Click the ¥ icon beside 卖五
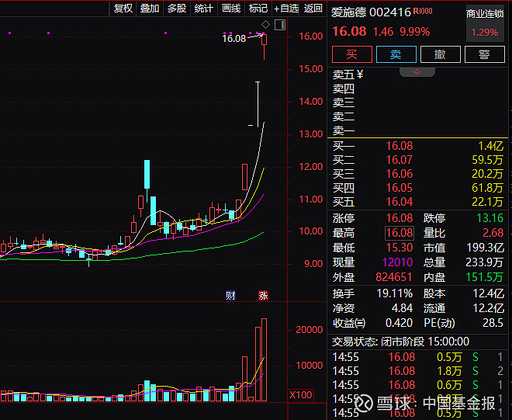This screenshot has width=512, height=420. click(x=360, y=75)
